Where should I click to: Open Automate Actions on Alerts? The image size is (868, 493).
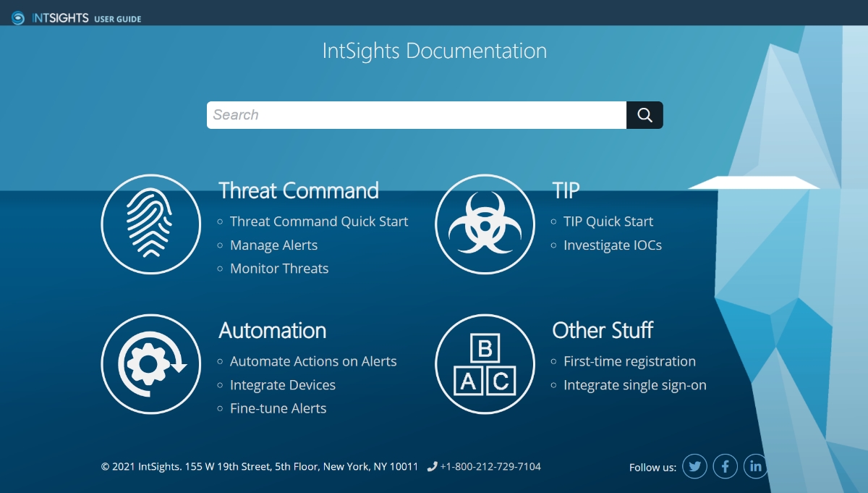[313, 361]
